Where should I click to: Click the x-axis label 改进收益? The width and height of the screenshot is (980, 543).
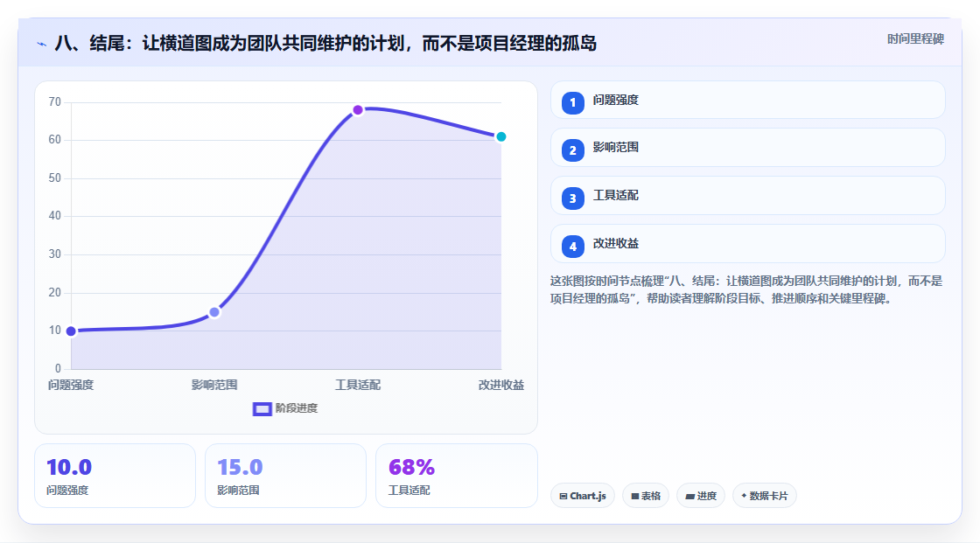tap(501, 386)
